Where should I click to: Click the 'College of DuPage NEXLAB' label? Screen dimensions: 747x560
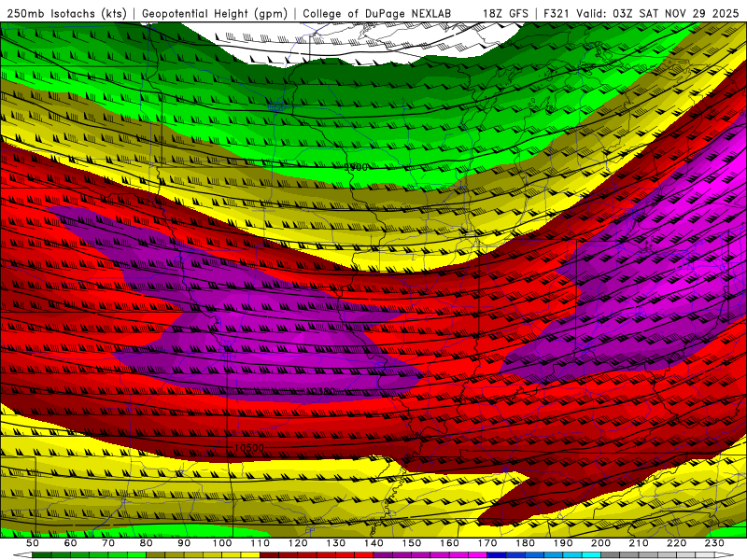point(377,14)
